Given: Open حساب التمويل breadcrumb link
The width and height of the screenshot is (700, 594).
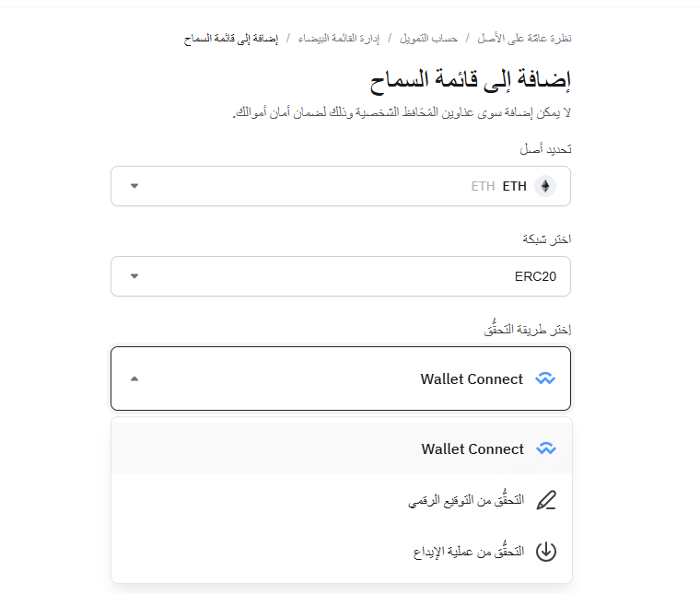Looking at the screenshot, I should point(428,39).
